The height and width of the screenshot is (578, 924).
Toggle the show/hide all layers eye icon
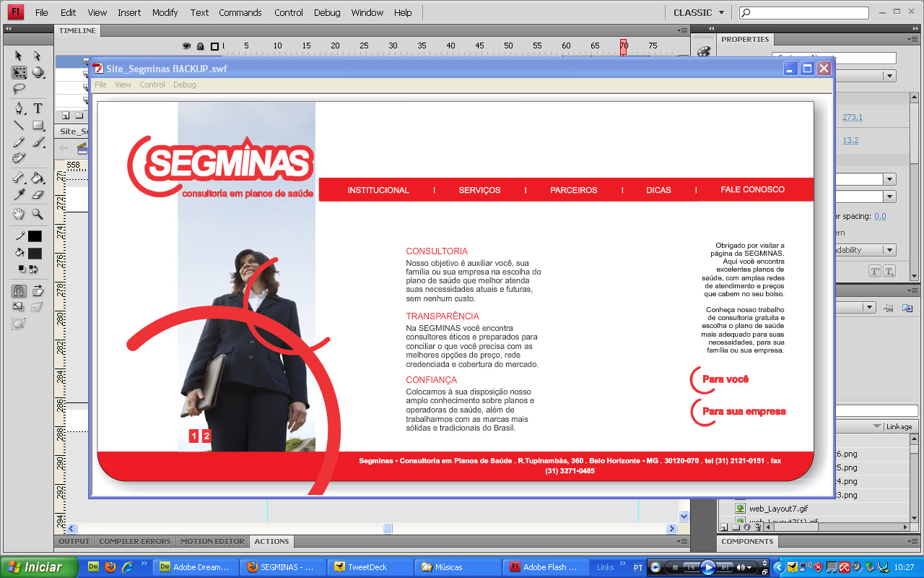(186, 46)
